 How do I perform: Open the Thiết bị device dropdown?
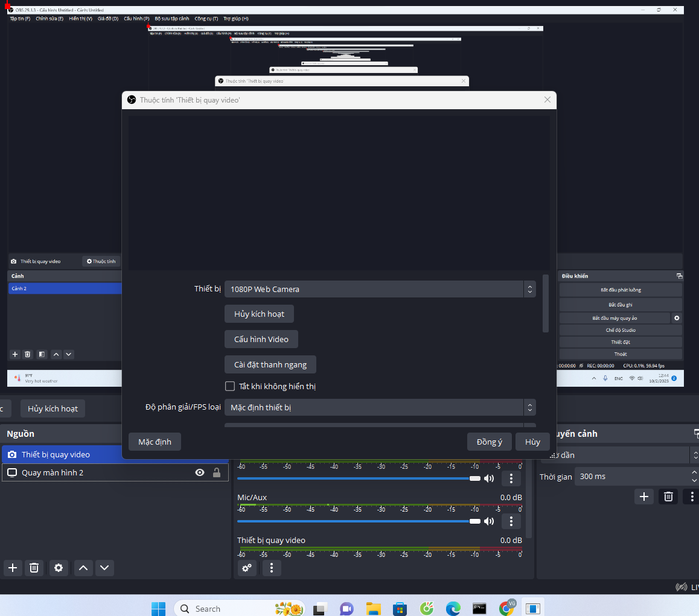pos(379,289)
